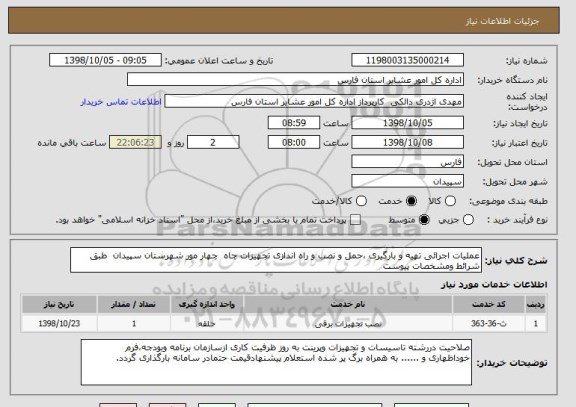
Task: Click the service name cell نصب تجهیزات برقی
Action: coord(348,324)
